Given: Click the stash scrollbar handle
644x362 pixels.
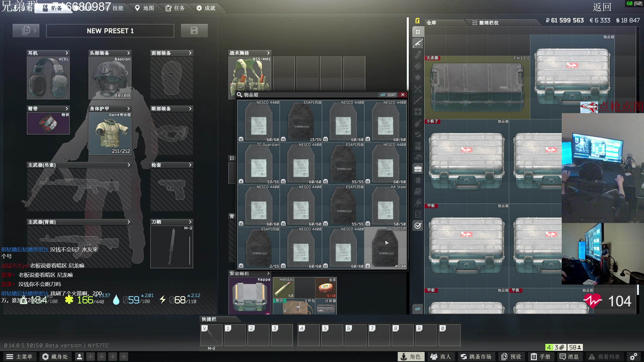Looking at the screenshot, I should click(x=638, y=290).
